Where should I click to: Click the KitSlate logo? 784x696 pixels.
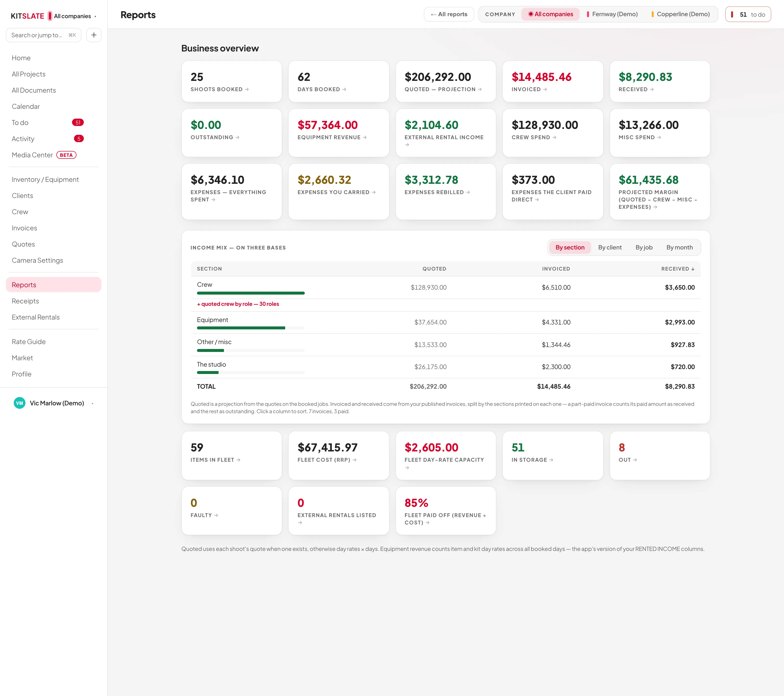(x=27, y=16)
